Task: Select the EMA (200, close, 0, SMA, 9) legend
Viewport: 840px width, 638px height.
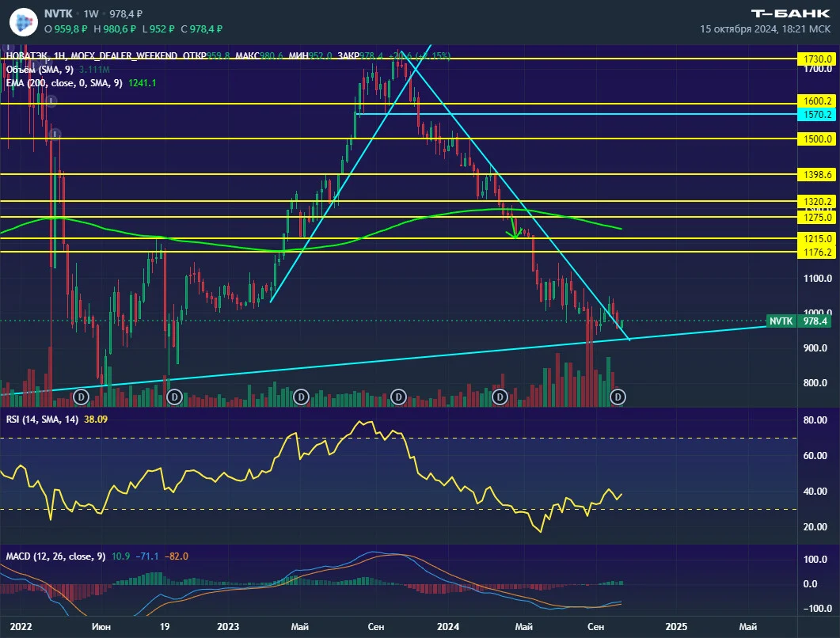Action: pyautogui.click(x=64, y=83)
